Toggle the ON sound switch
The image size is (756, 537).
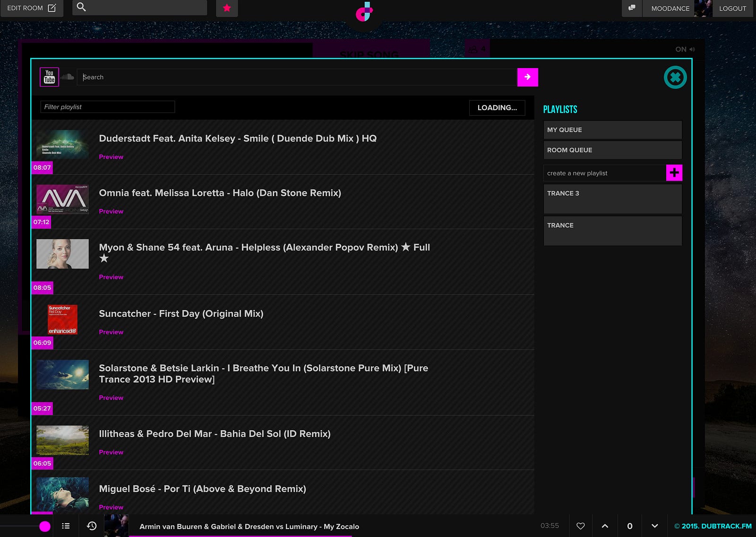685,49
